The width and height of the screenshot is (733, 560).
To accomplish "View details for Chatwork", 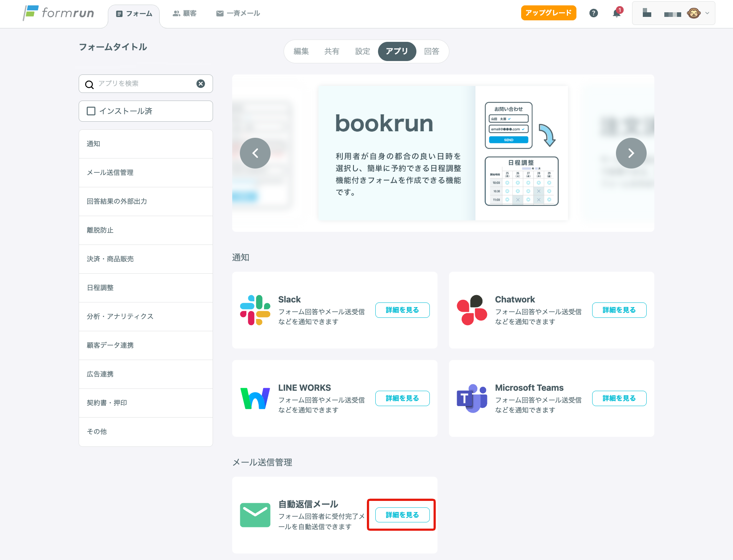I will [x=619, y=310].
